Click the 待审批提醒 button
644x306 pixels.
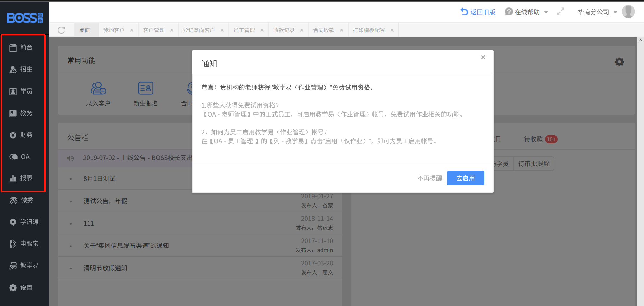[534, 164]
